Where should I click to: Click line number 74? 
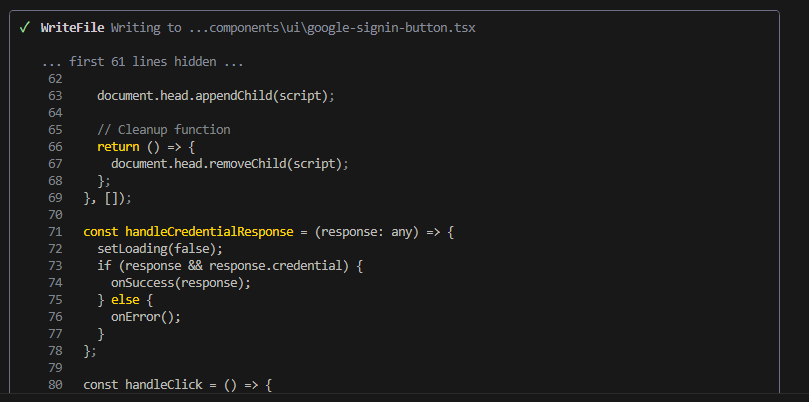coord(55,283)
